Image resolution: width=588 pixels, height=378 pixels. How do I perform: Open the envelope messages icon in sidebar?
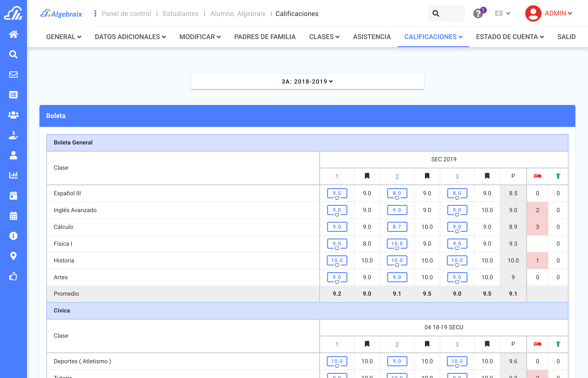click(x=13, y=74)
